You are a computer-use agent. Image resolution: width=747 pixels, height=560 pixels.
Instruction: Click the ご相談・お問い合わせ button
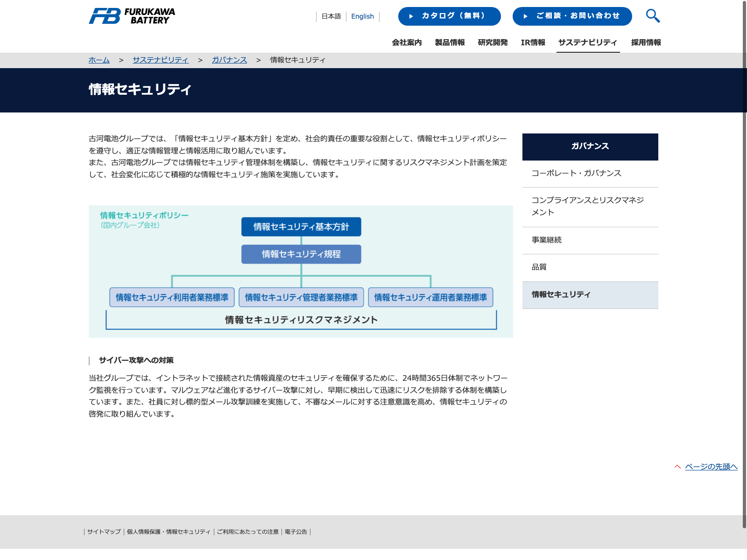point(572,16)
